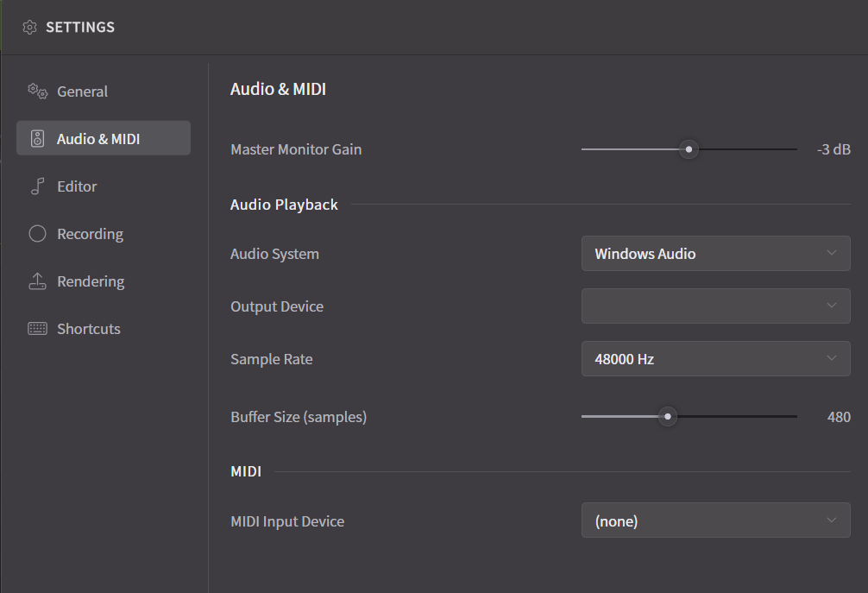Screen dimensions: 868x593
Task: Click the keyboard icon for Shortcuts
Action: click(37, 328)
